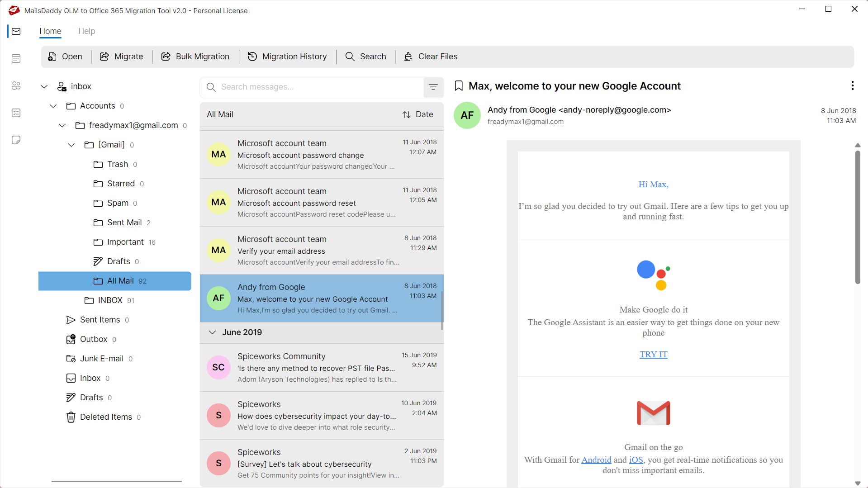Click the Search toolbar button

[365, 57]
